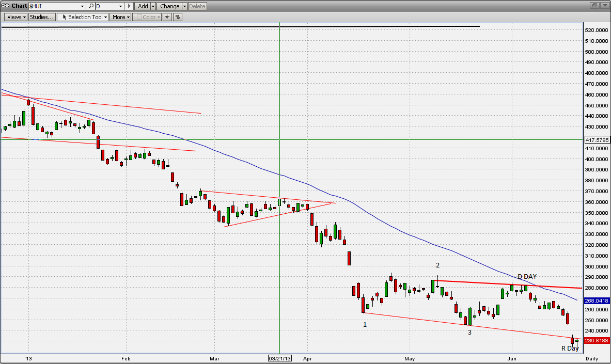
Task: Click the '13 year label on time axis
Action: coord(28,358)
